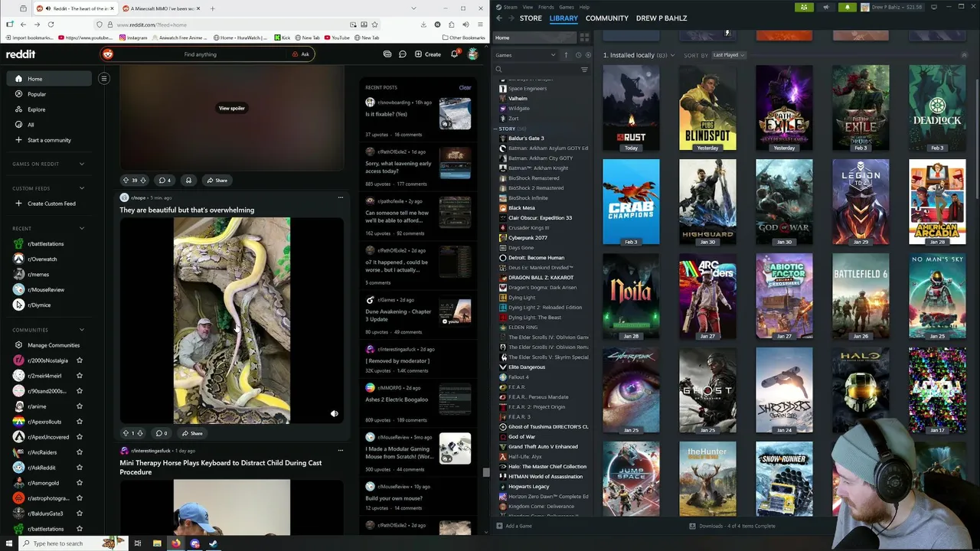This screenshot has height=551, width=980.
Task: Open Steam Games category dropdown
Action: click(526, 55)
